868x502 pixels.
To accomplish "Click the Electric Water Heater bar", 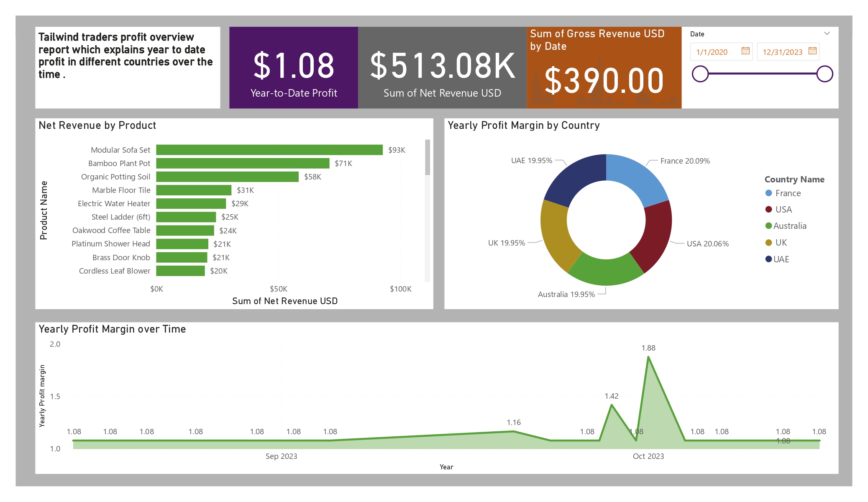I will click(x=191, y=203).
